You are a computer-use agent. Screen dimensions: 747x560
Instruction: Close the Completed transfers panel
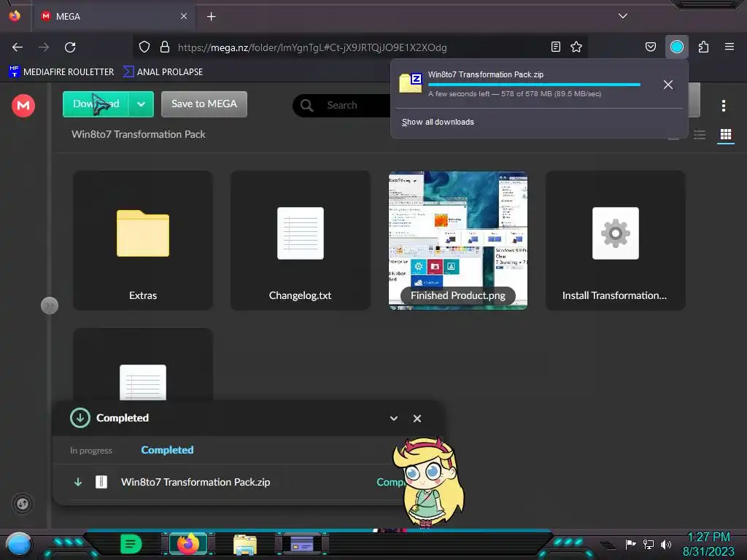pos(417,419)
